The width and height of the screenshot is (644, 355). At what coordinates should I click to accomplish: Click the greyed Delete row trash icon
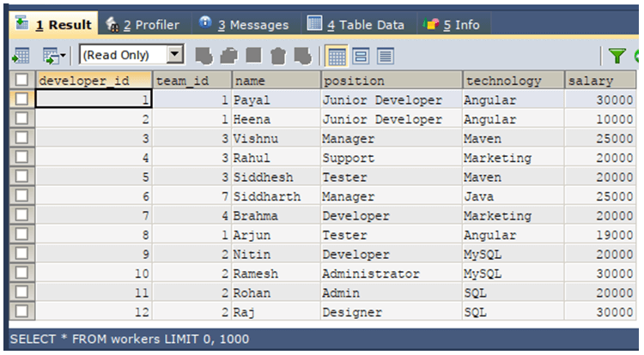(278, 56)
